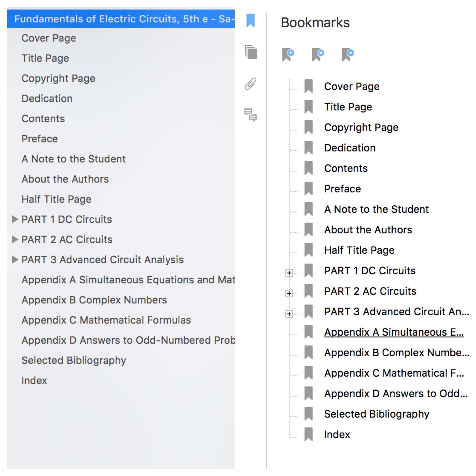Expand PART 2 AC Circuits plus box in Bookmarks
Viewport: 476px width, 476px height.
(289, 293)
